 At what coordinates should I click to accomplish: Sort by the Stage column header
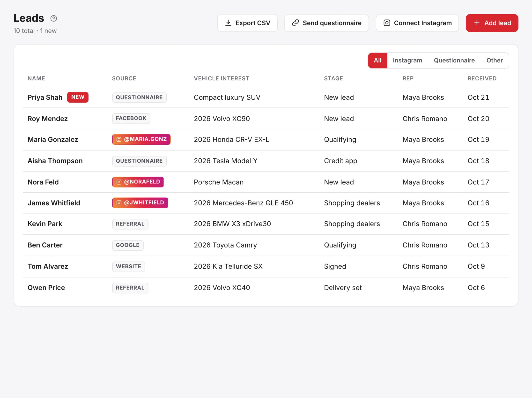pyautogui.click(x=333, y=78)
